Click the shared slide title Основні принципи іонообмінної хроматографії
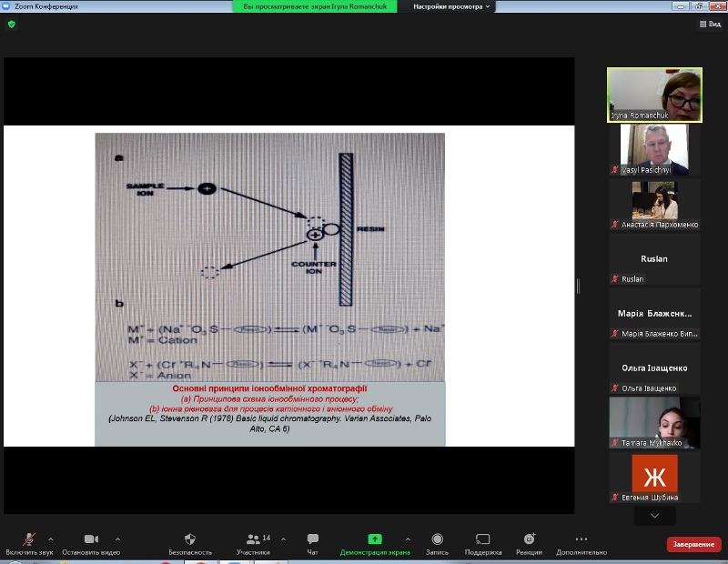This screenshot has width=728, height=564. 269,388
